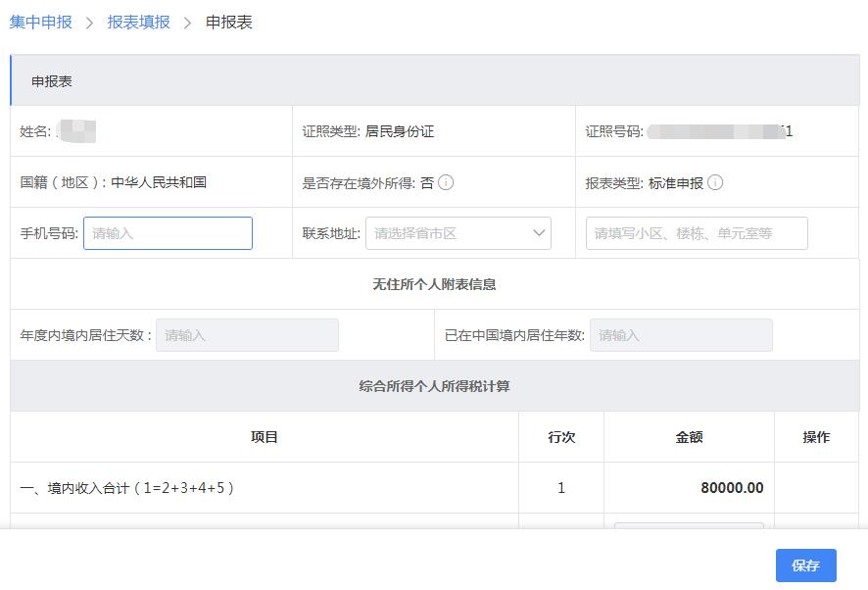Image resolution: width=868 pixels, height=590 pixels.
Task: Click the 操作 column header
Action: [x=817, y=436]
